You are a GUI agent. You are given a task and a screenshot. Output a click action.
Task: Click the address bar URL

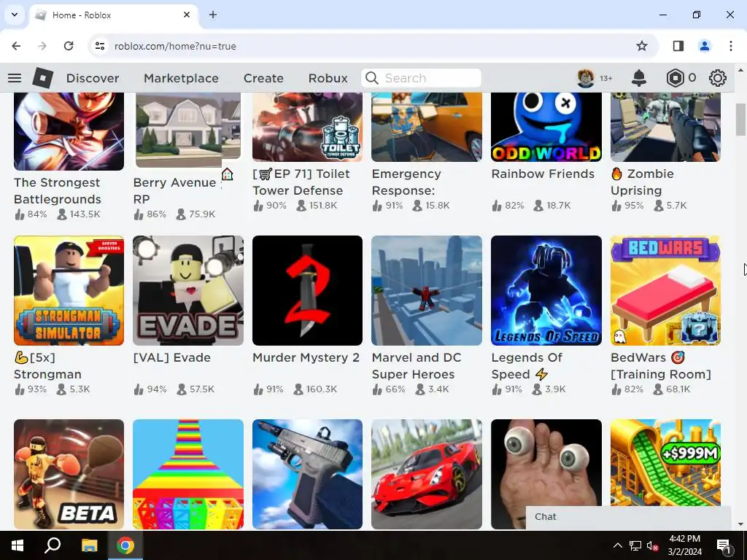175,46
